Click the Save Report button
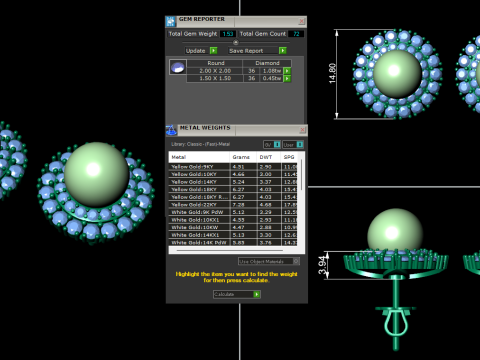The image size is (480, 360). (x=257, y=51)
